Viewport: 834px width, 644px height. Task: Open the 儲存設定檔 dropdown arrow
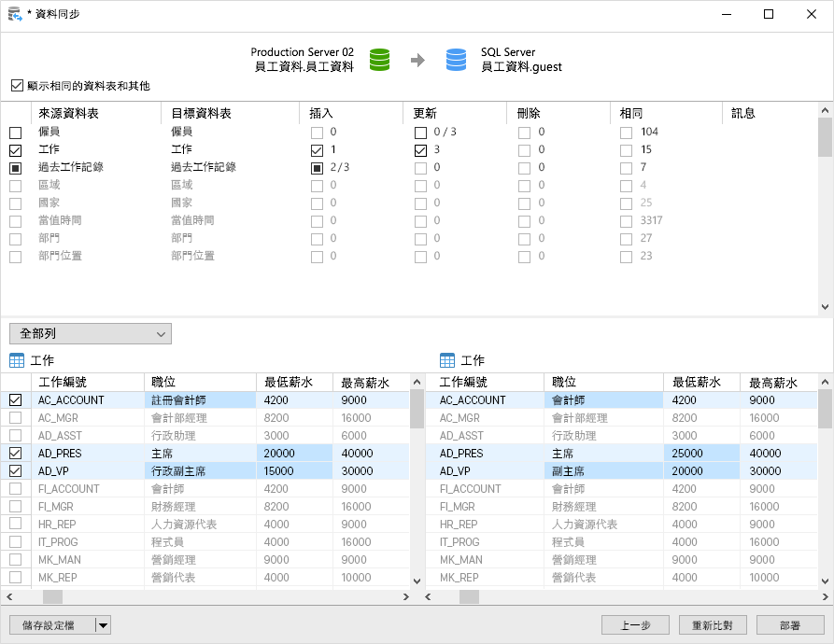coord(103,625)
